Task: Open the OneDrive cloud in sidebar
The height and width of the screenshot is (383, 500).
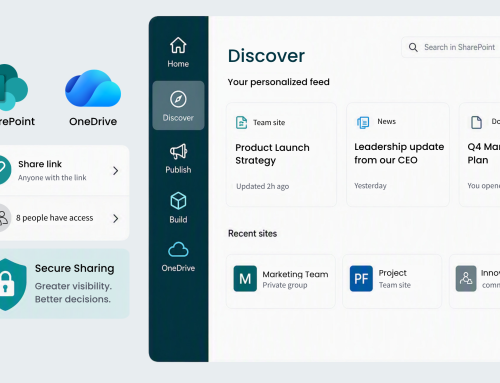Action: click(x=178, y=249)
